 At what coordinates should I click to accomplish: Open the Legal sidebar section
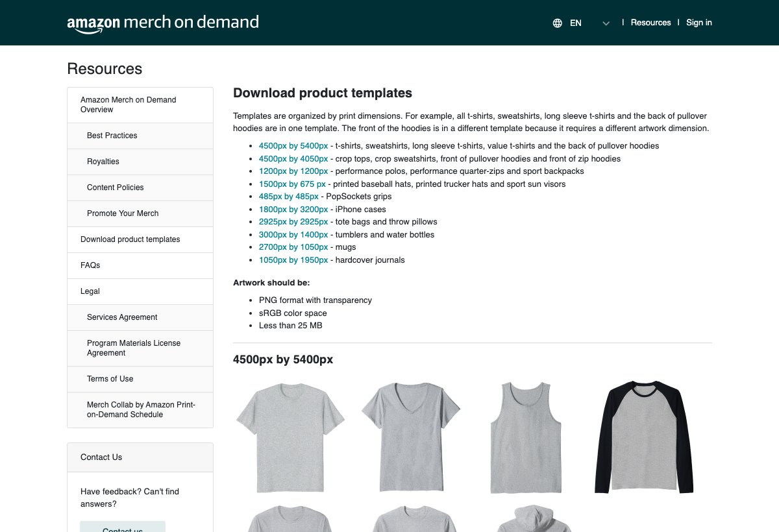point(140,291)
